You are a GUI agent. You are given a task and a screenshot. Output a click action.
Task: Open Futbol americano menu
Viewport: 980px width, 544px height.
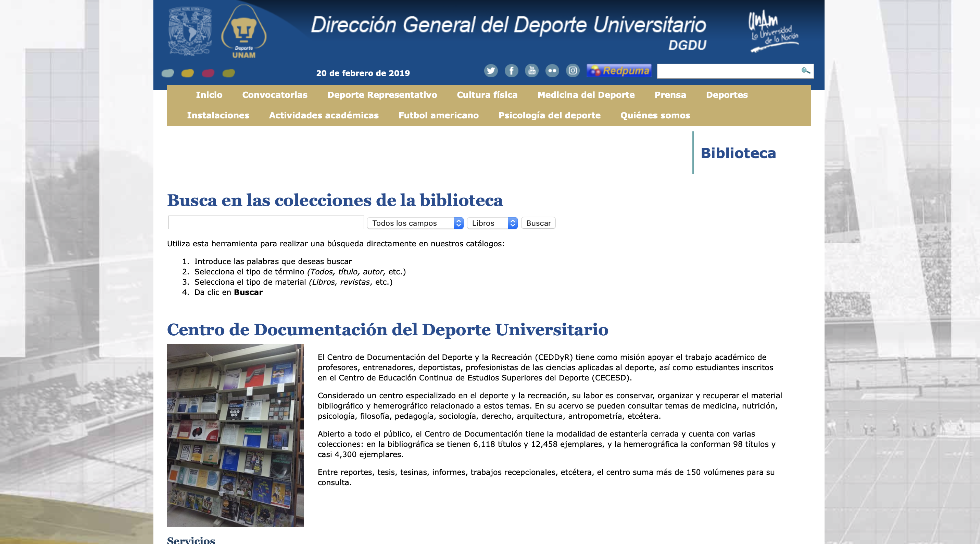(x=438, y=116)
